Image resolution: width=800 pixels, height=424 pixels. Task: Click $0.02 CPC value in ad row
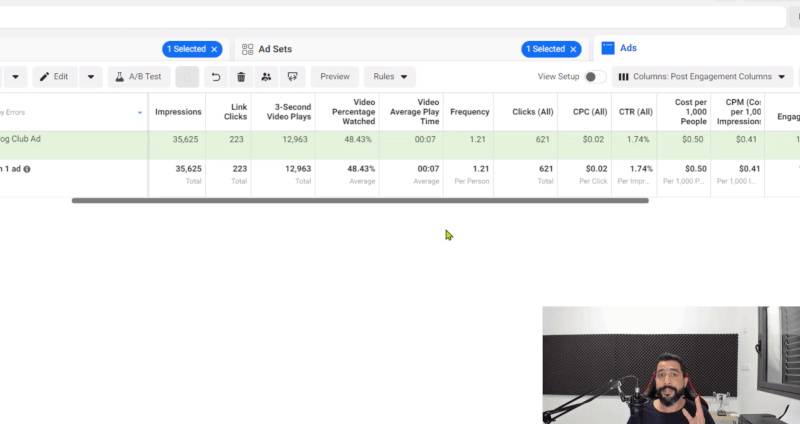coord(595,139)
